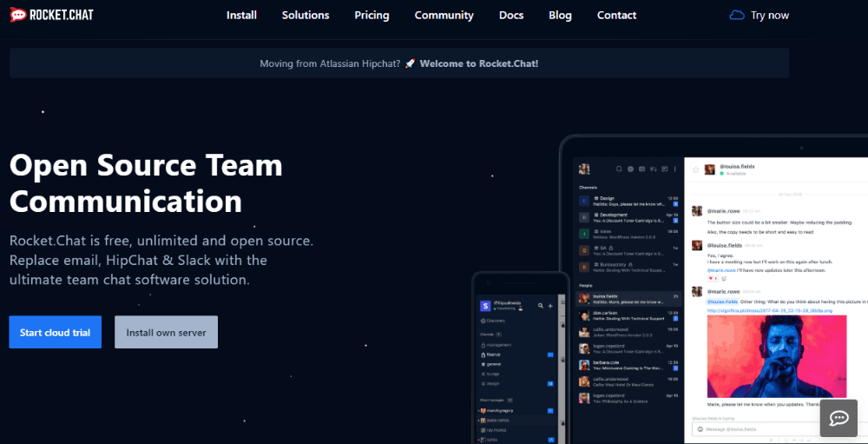868x444 pixels.
Task: Open the don.carlson conversation in People
Action: pyautogui.click(x=628, y=315)
